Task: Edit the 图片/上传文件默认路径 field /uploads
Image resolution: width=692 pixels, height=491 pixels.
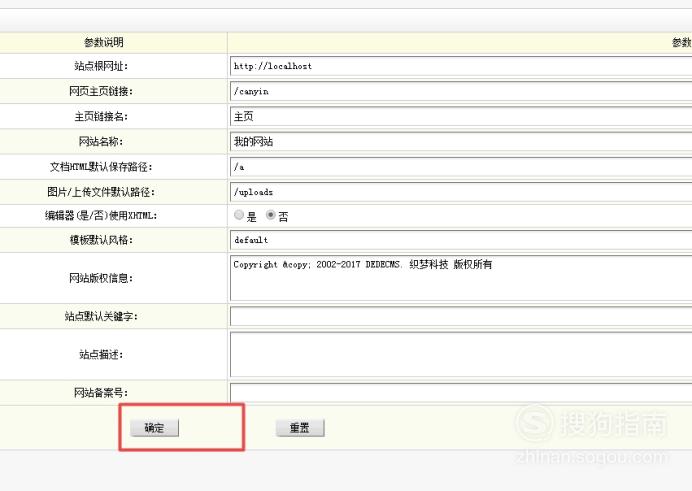Action: tap(461, 192)
